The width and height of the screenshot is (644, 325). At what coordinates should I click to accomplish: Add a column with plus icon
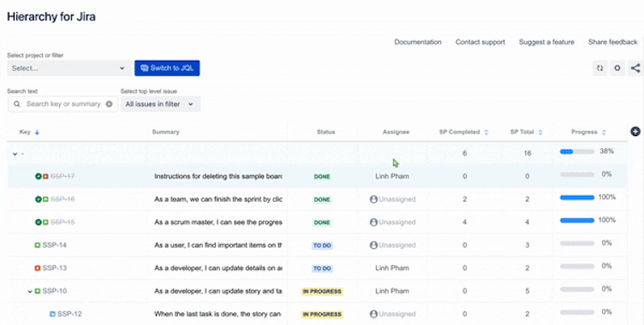635,132
